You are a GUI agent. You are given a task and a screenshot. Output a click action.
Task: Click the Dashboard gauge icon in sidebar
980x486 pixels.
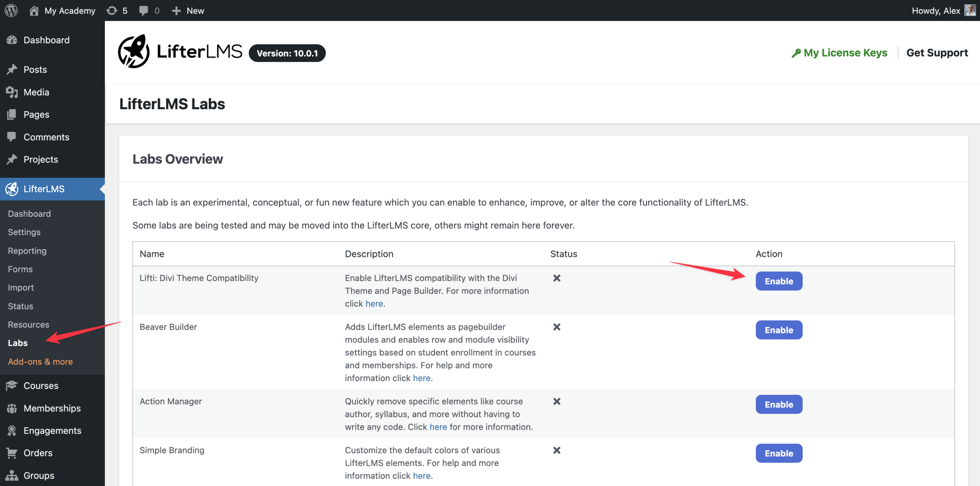click(x=12, y=40)
